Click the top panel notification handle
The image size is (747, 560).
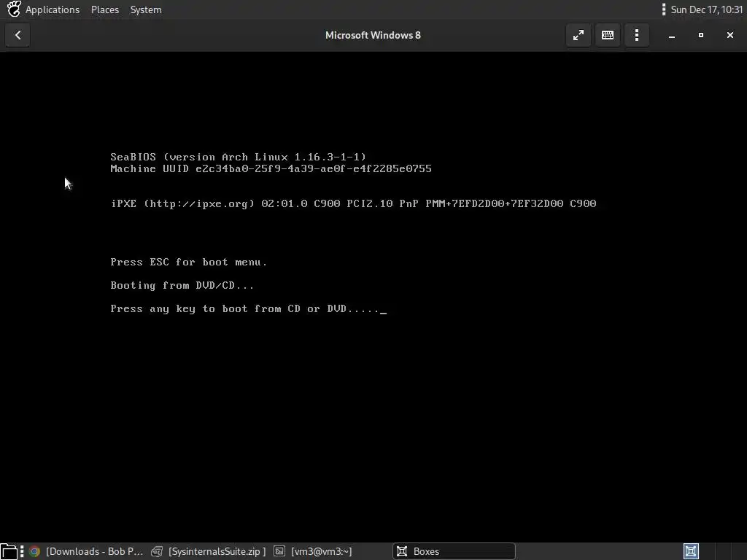point(664,9)
